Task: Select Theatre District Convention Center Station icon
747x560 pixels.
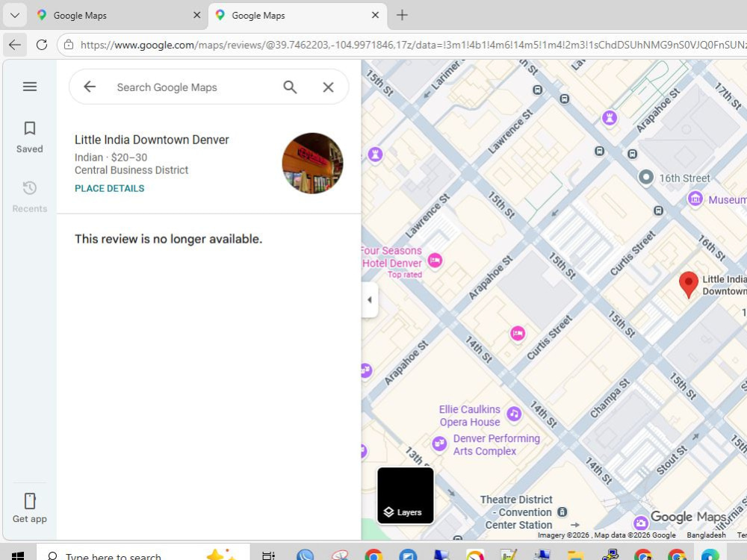Action: (x=562, y=512)
